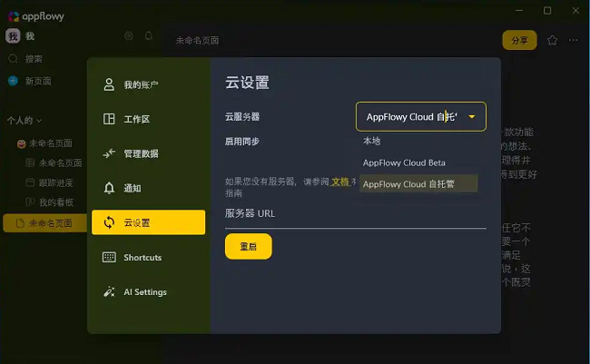Open the three-dot more options menu
This screenshot has height=364, width=590.
(x=573, y=40)
